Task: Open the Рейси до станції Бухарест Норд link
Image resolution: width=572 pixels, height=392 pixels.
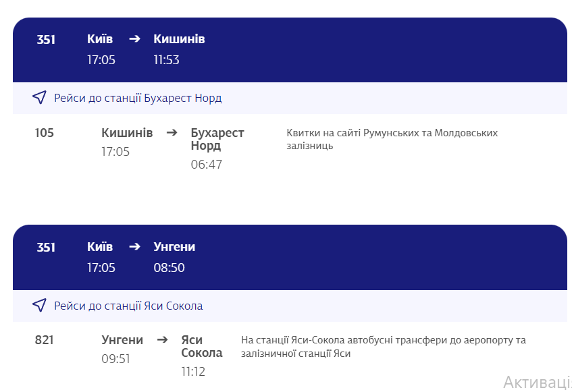Action: (138, 98)
